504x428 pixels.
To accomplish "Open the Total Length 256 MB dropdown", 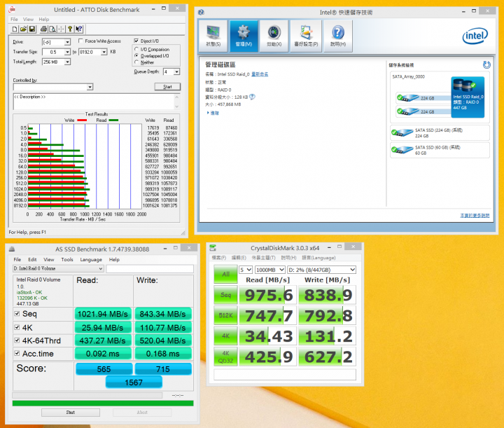I will pos(67,62).
